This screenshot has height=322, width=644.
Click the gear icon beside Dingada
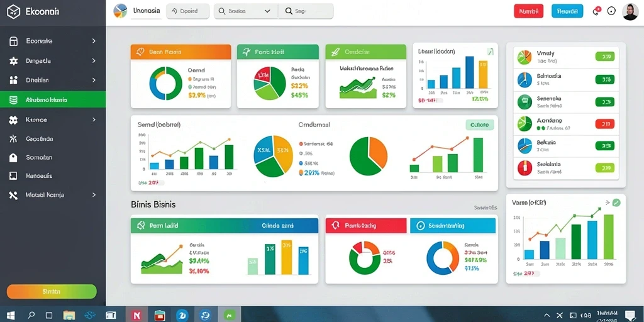(14, 61)
